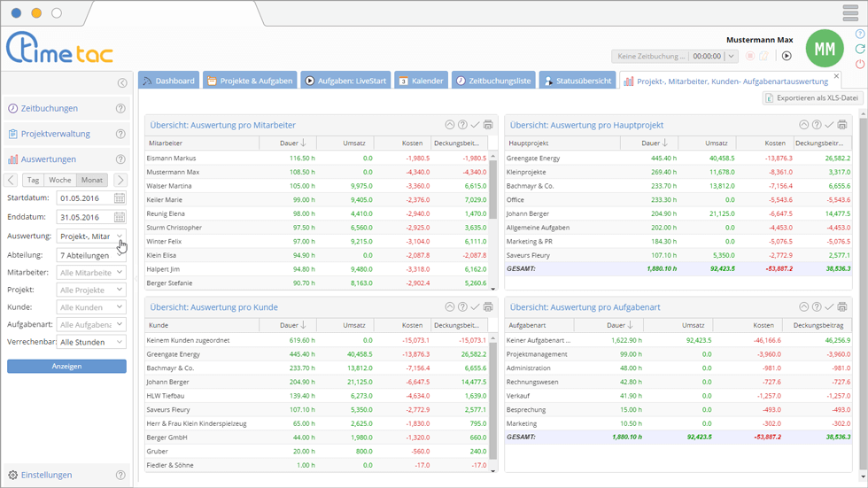Open the Startdatum calendar picker
This screenshot has height=488, width=868.
[x=120, y=198]
